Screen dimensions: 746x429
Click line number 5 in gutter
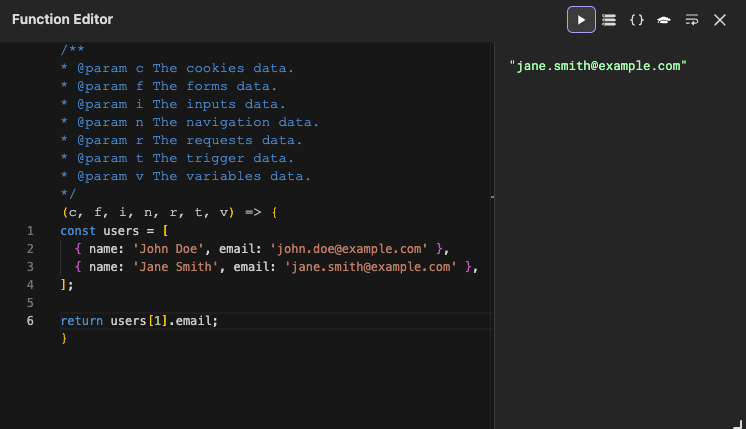tap(30, 303)
